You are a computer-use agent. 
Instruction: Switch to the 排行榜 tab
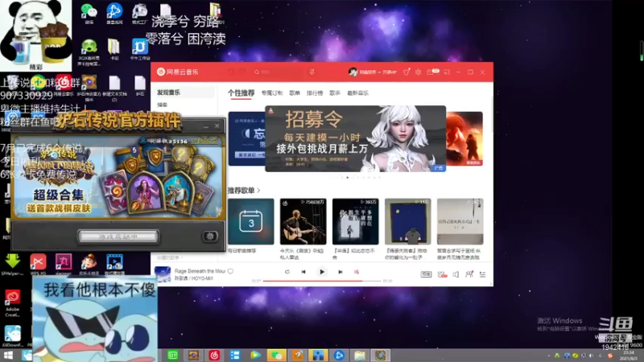315,93
